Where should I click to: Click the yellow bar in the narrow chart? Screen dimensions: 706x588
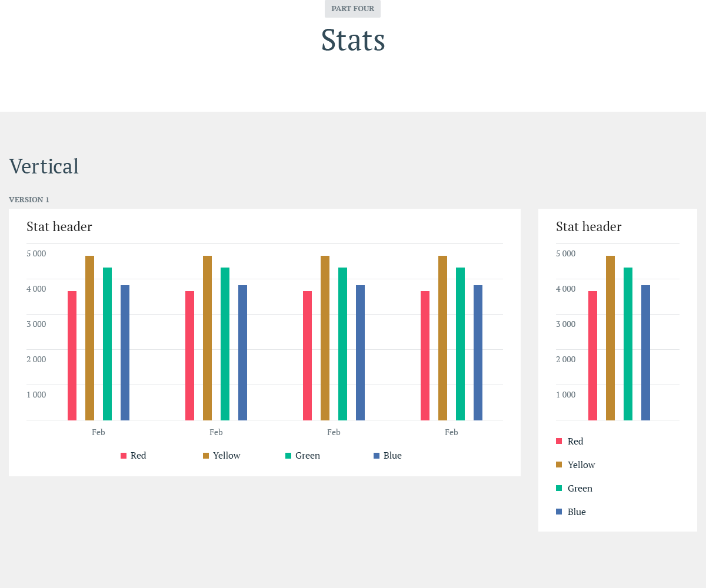(x=610, y=338)
